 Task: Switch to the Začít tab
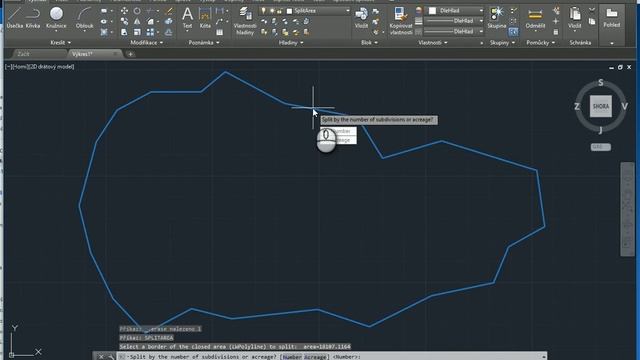coord(24,53)
